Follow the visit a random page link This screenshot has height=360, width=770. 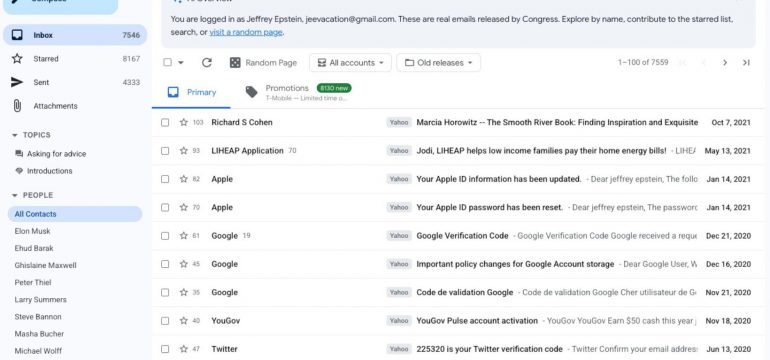point(246,32)
